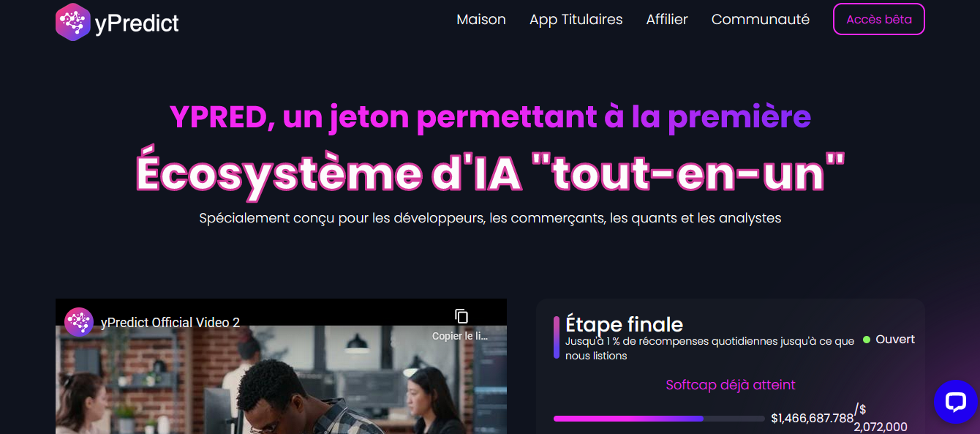Click the Étape finale heading

[625, 325]
